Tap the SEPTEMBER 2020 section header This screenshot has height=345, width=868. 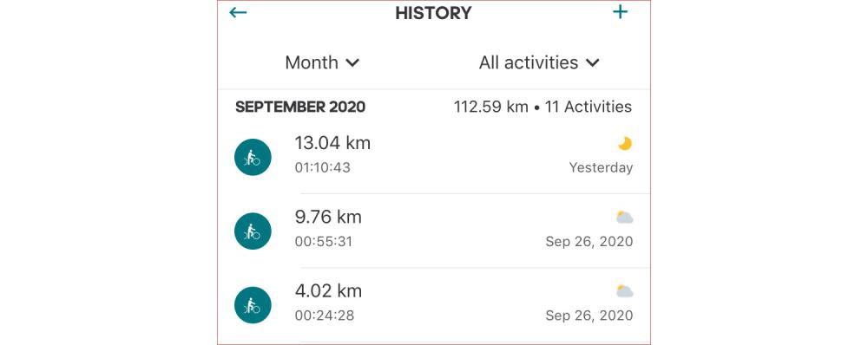click(x=300, y=107)
